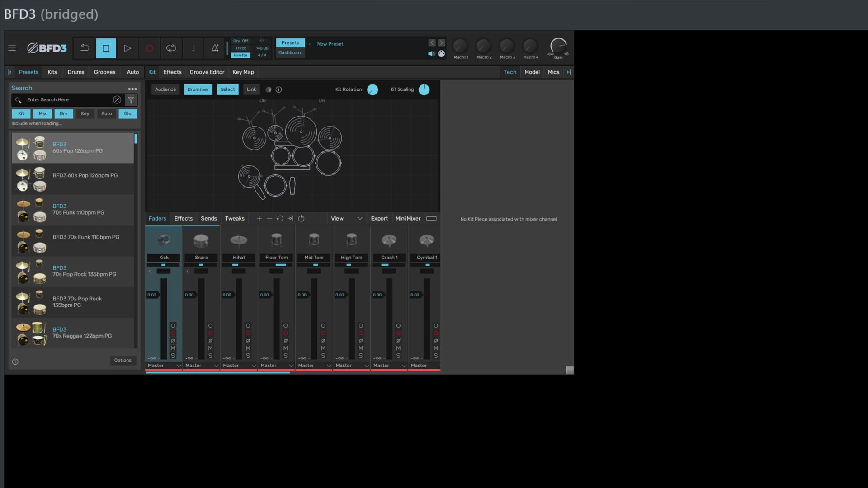Toggle the metronome icon
Image resolution: width=868 pixels, height=488 pixels.
coord(215,48)
